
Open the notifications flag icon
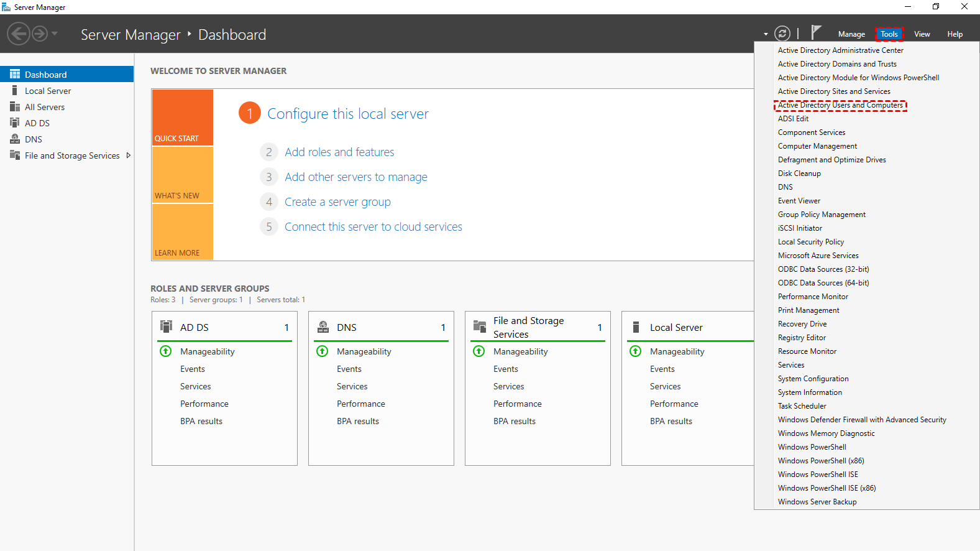[x=816, y=33]
